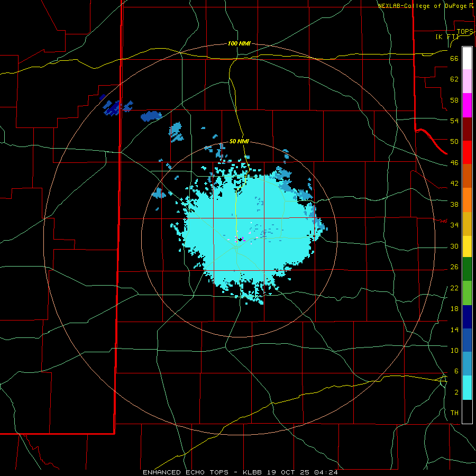Click the white color swatch in the legend
Screen dimensions: 476x476
pos(467,58)
